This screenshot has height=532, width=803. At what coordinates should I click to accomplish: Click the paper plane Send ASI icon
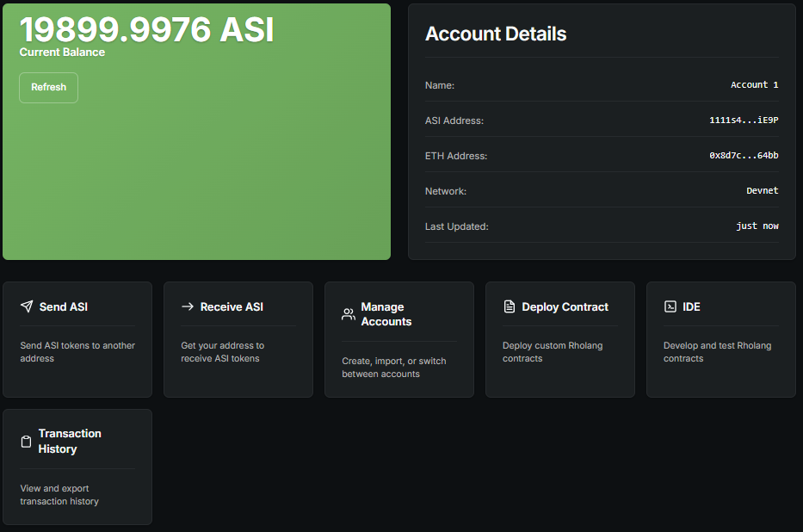click(27, 306)
